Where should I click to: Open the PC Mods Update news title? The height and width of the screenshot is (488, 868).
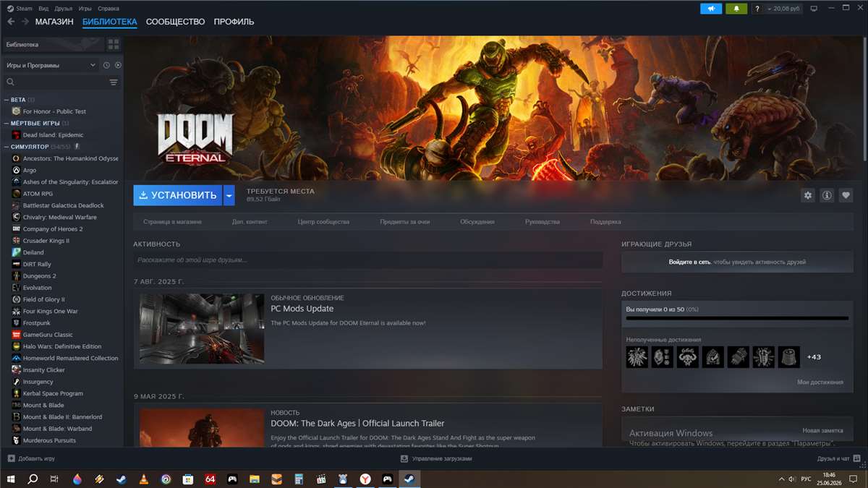coord(302,309)
